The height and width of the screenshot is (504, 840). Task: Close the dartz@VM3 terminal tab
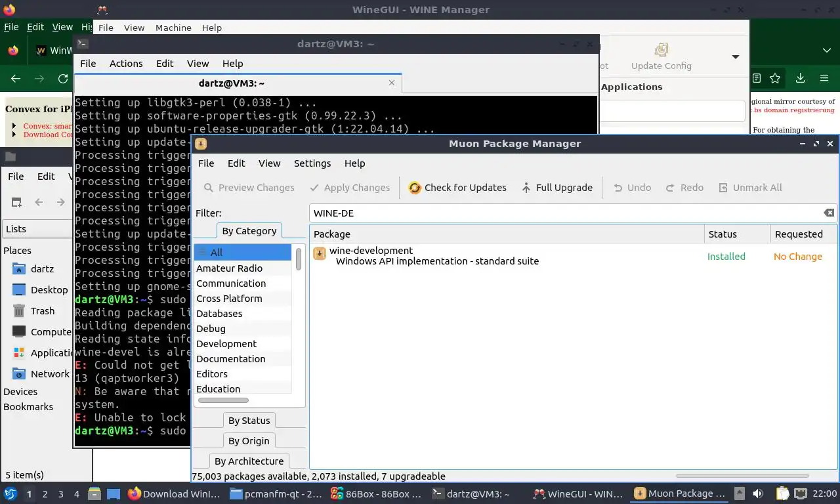coord(392,83)
